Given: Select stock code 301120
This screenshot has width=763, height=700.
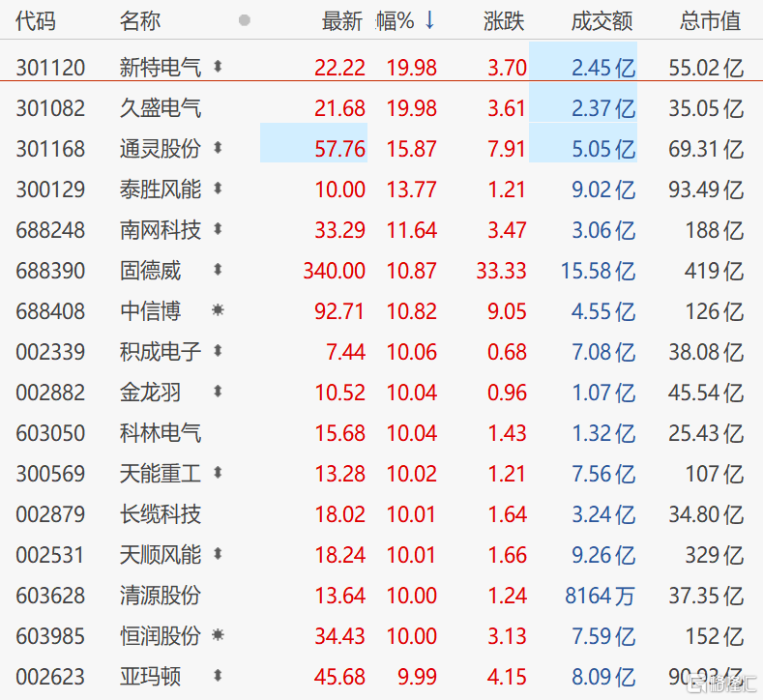Looking at the screenshot, I should click(x=50, y=68).
